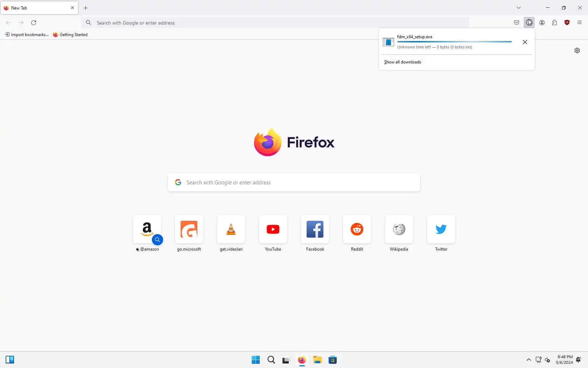Image resolution: width=588 pixels, height=368 pixels.
Task: Open Task View on the taskbar
Action: (x=286, y=360)
